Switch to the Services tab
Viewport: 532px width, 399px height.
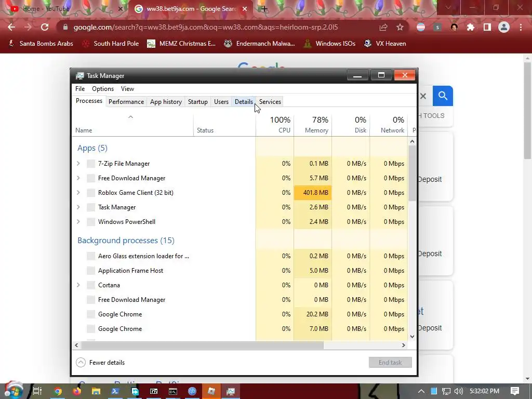[x=270, y=102]
